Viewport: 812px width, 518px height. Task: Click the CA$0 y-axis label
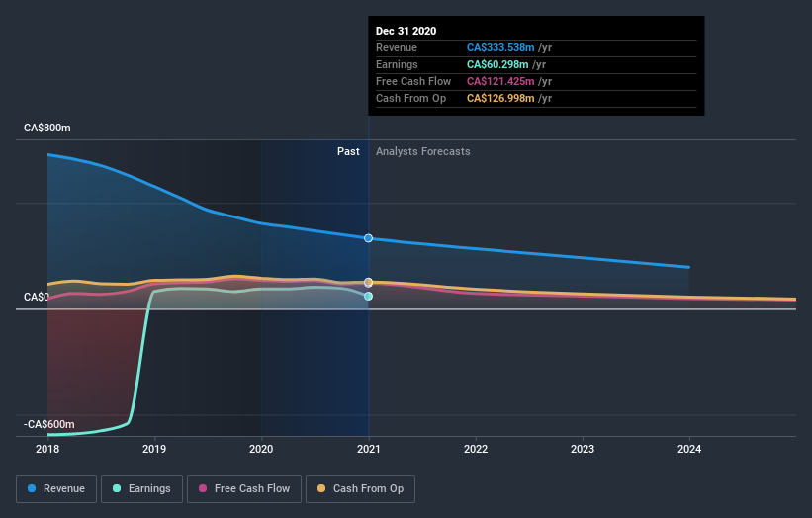(x=37, y=297)
